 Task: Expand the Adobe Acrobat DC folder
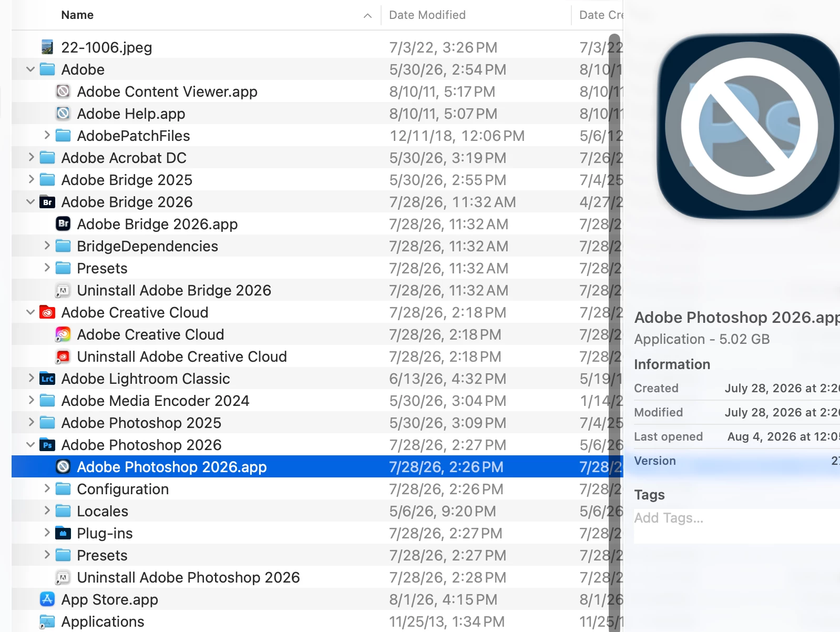(31, 157)
